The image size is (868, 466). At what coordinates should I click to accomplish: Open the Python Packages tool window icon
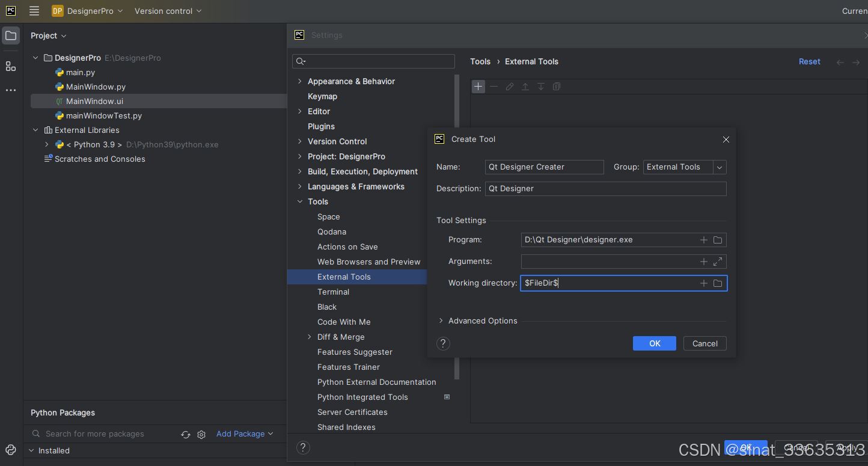pyautogui.click(x=11, y=450)
